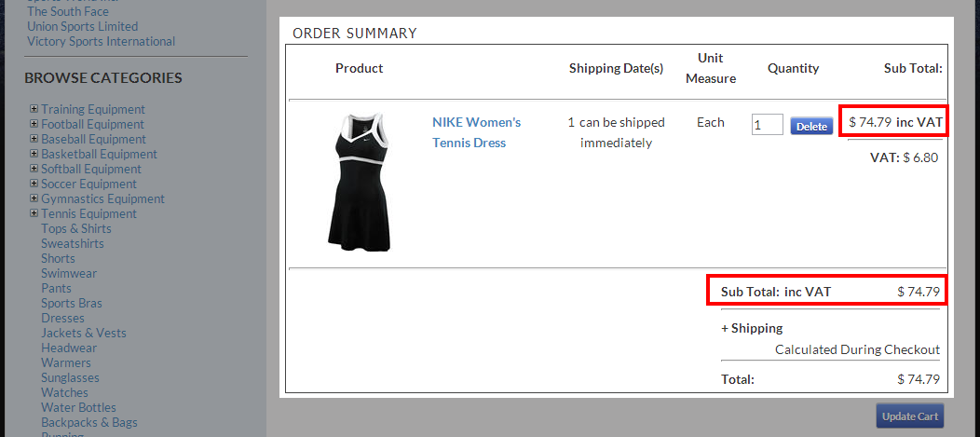
Task: Open the Basketball Equipment category link
Action: pos(100,155)
